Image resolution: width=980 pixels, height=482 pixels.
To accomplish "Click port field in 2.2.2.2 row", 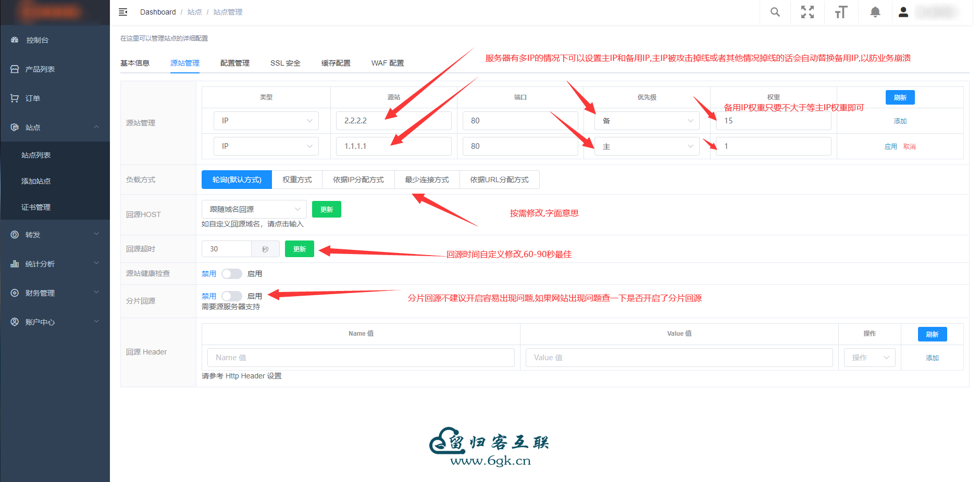I will click(520, 121).
